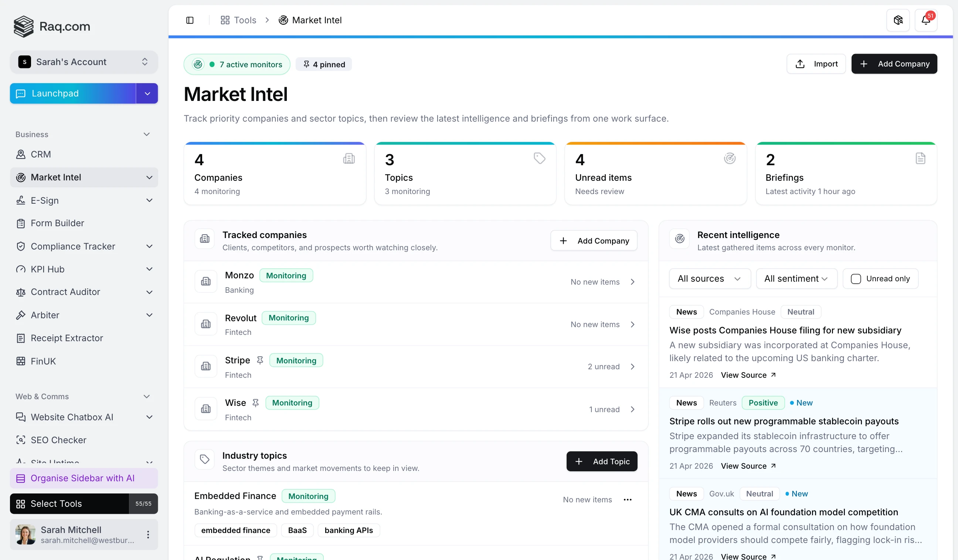Open options menu on Embedded Finance topic row

click(x=627, y=499)
